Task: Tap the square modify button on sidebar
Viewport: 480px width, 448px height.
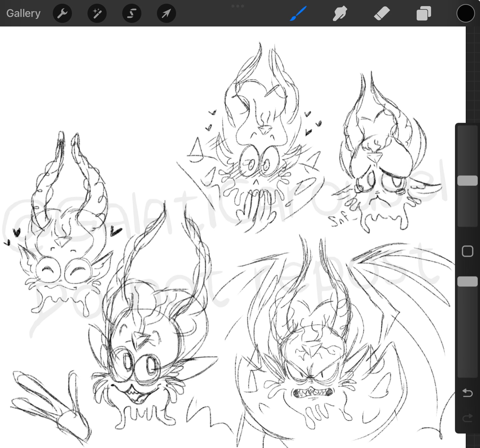Action: pyautogui.click(x=468, y=251)
